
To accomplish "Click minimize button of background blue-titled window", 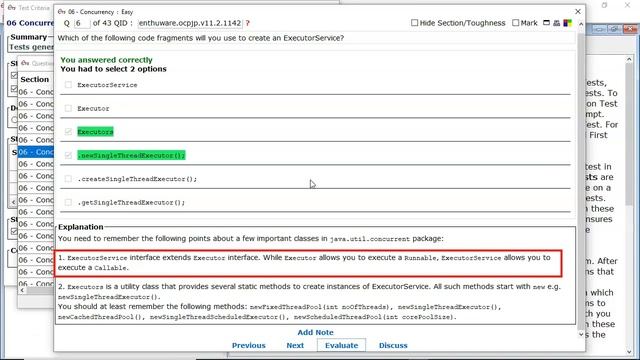I will 600,29.
